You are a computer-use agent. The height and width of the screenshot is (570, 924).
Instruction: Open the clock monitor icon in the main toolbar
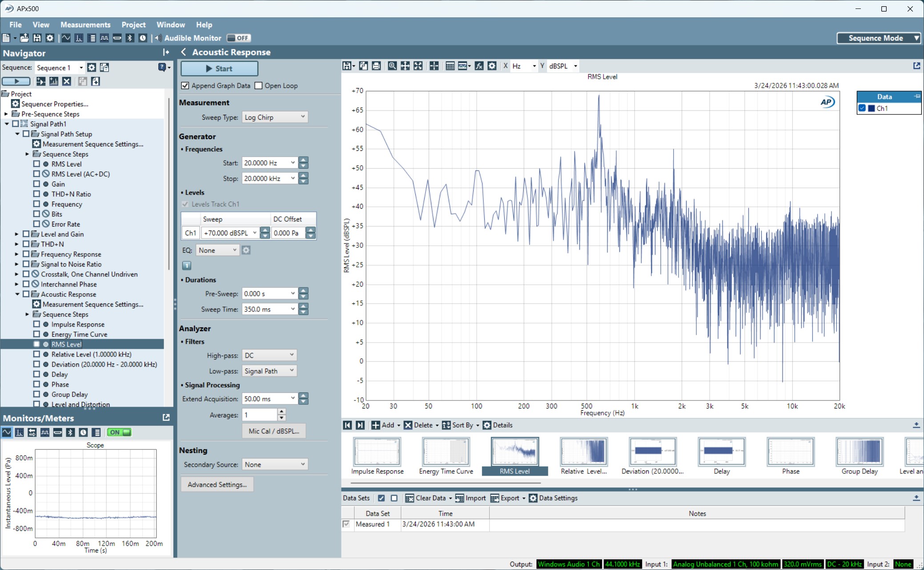tap(143, 38)
